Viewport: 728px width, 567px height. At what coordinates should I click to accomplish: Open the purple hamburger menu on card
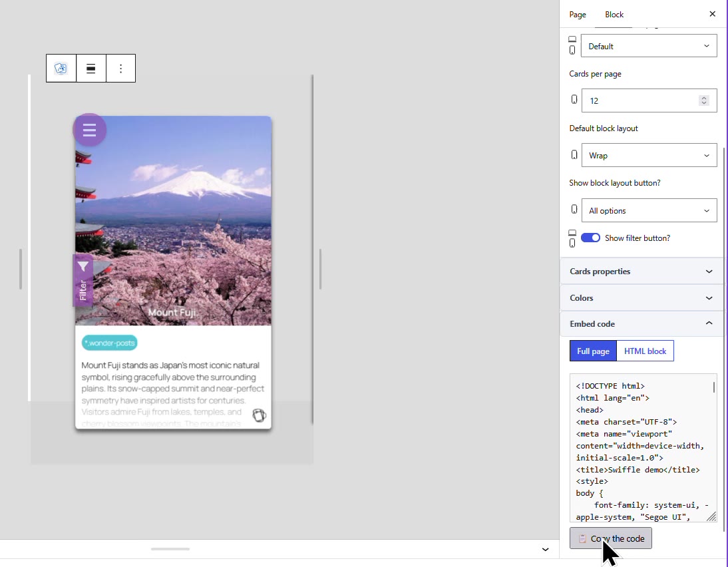90,130
